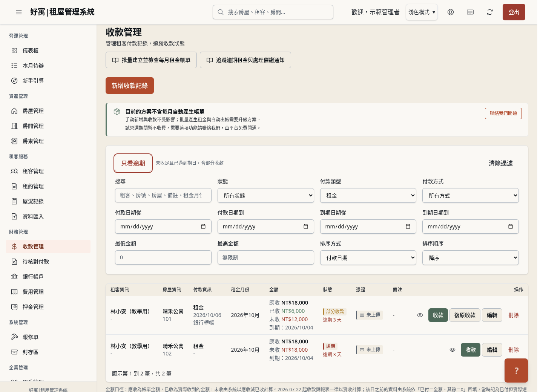Open 儀表板 dashboard in sidebar
Screen dimensions: 543x392
point(48,51)
